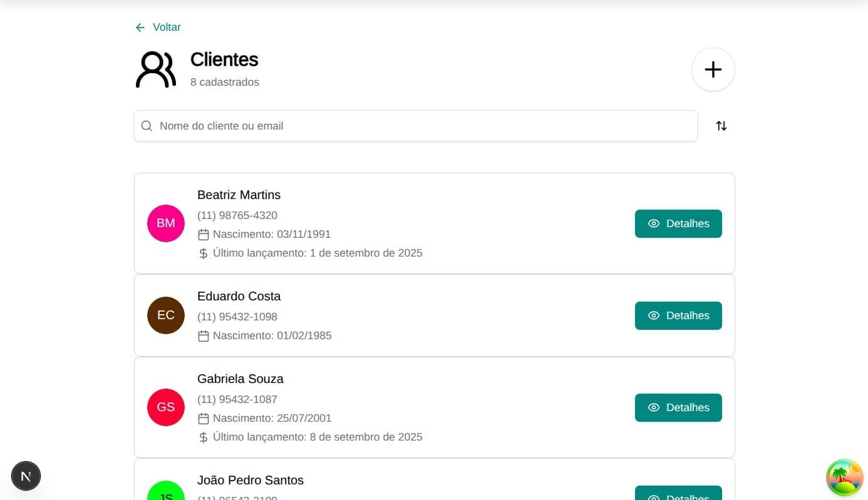Click the red GS avatar circle

166,407
